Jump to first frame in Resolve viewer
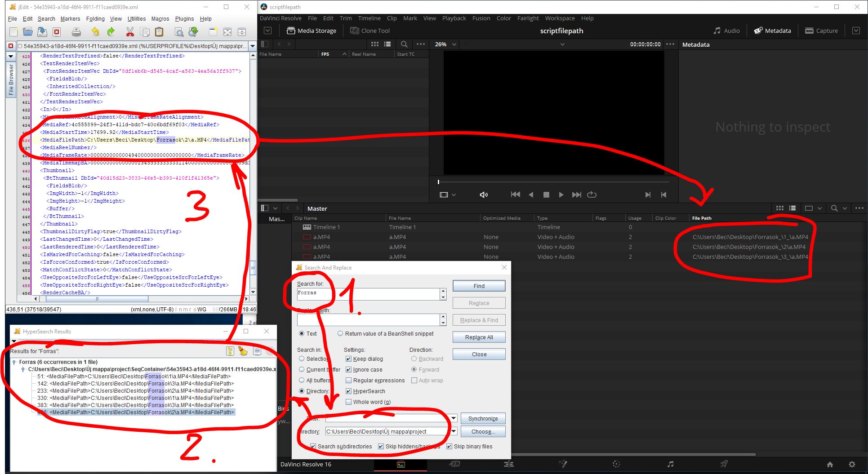This screenshot has width=868, height=474. [516, 195]
